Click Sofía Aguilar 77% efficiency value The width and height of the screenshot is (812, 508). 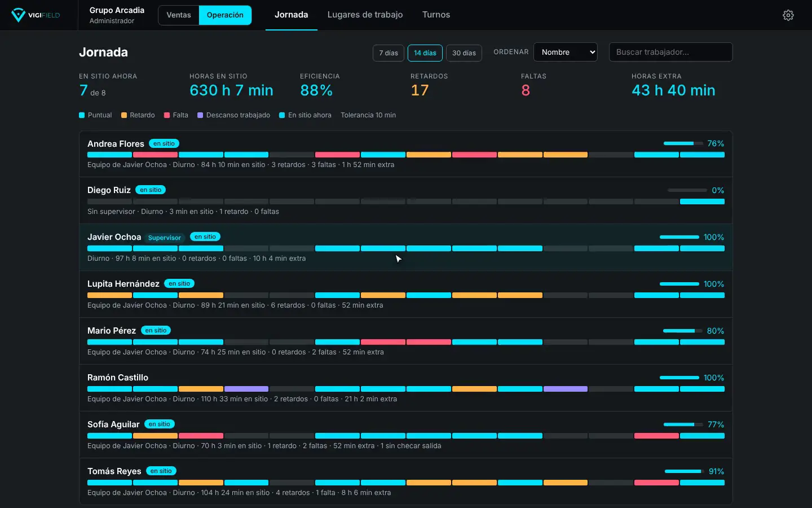[x=716, y=424]
